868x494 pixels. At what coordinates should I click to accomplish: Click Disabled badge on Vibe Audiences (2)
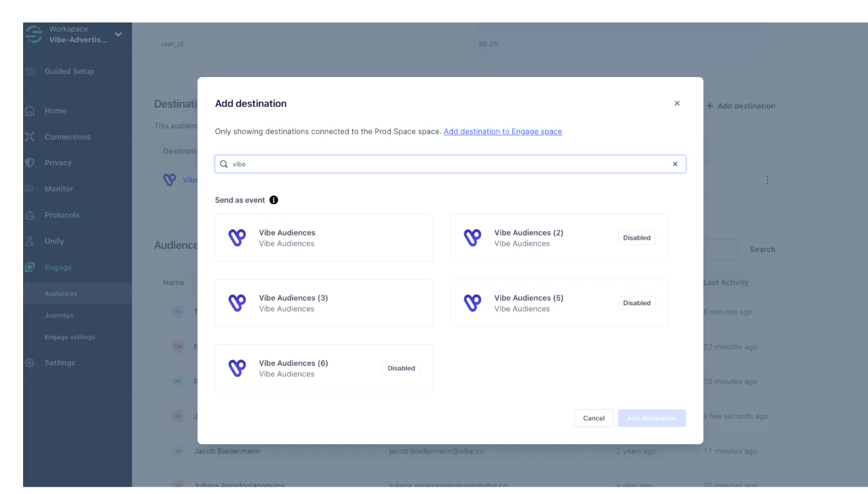[x=637, y=238]
